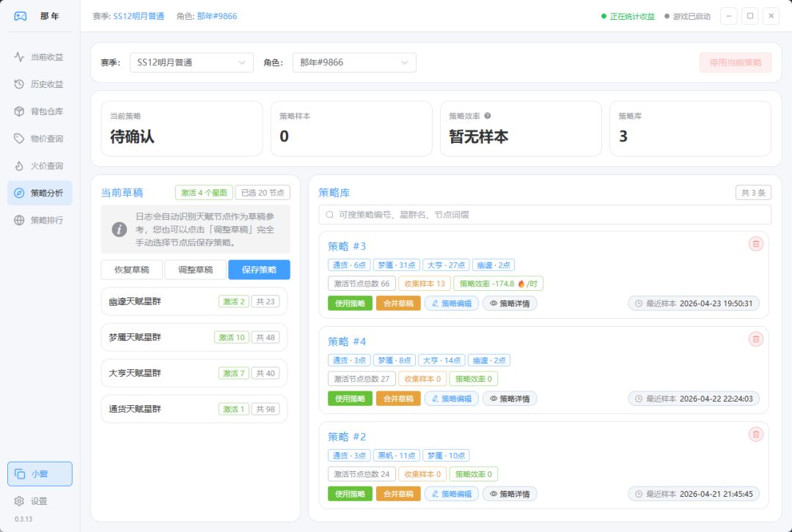View 策略详情 for 策略 #3
Screen dimensions: 792x532
[x=510, y=303]
